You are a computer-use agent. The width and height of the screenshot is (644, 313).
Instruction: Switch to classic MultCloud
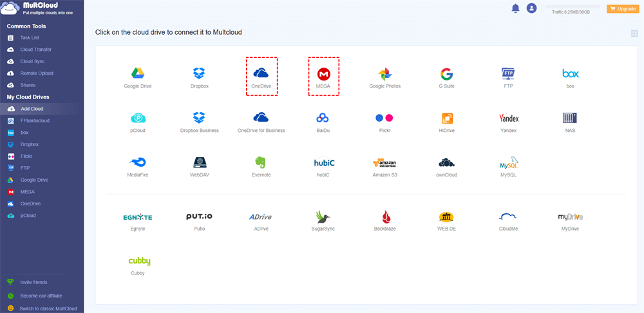[48, 309]
